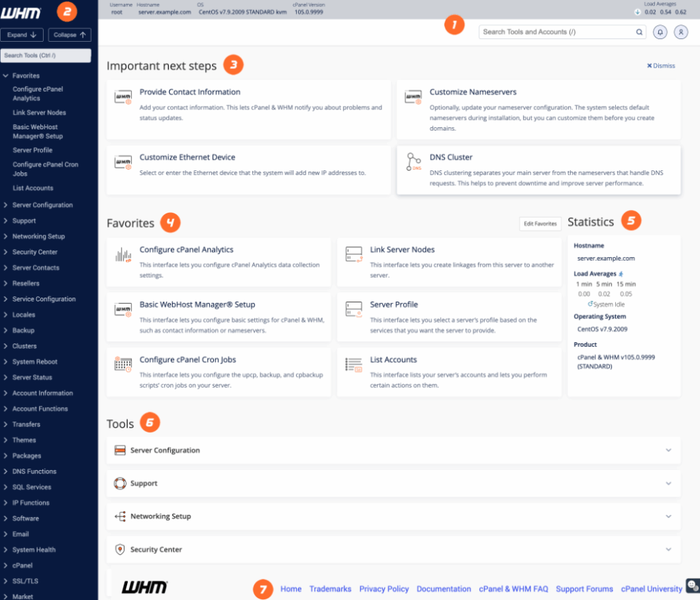700x600 pixels.
Task: Click the System Idle refresh icon
Action: point(590,304)
